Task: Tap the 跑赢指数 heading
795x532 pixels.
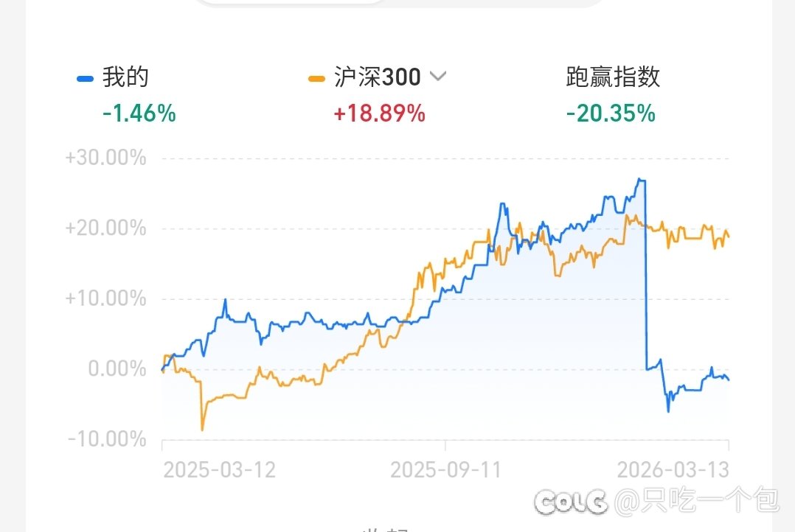Action: (613, 77)
